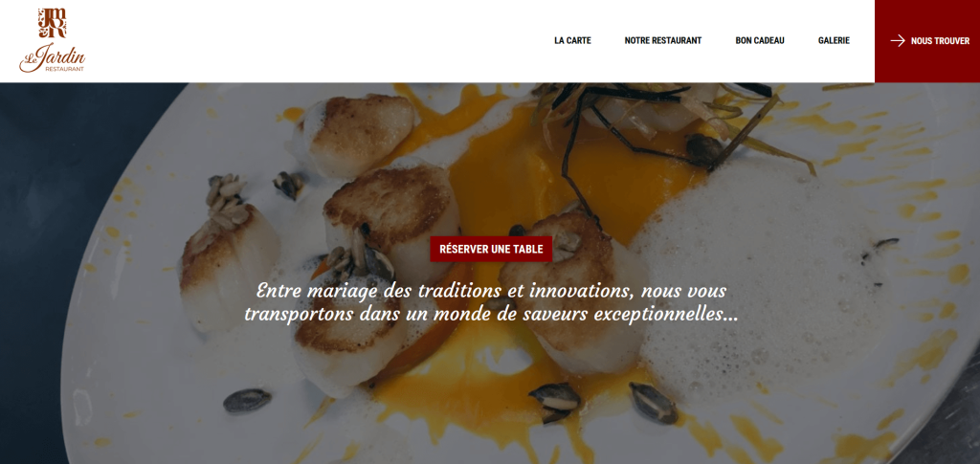This screenshot has width=980, height=464.
Task: Click the empty white header area beside the logo
Action: pyautogui.click(x=313, y=40)
